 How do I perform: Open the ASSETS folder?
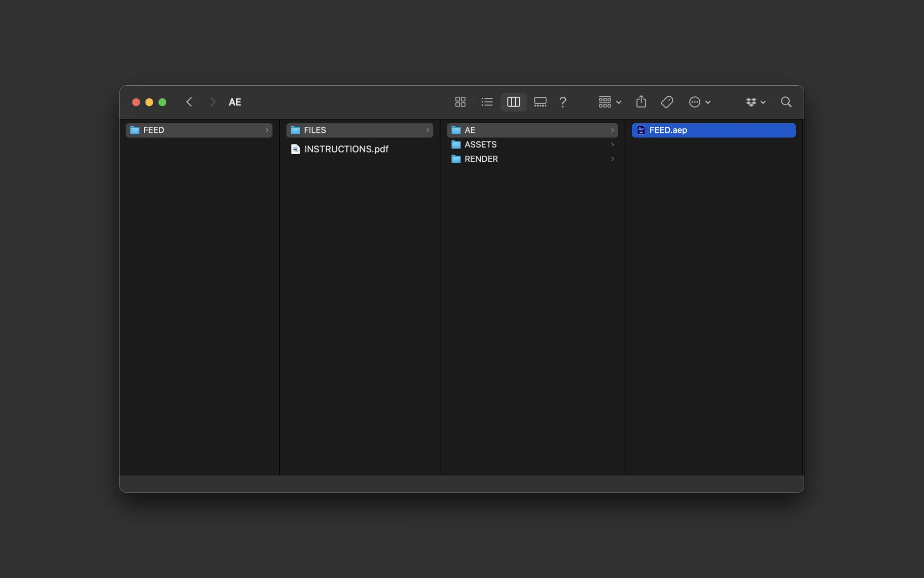480,144
